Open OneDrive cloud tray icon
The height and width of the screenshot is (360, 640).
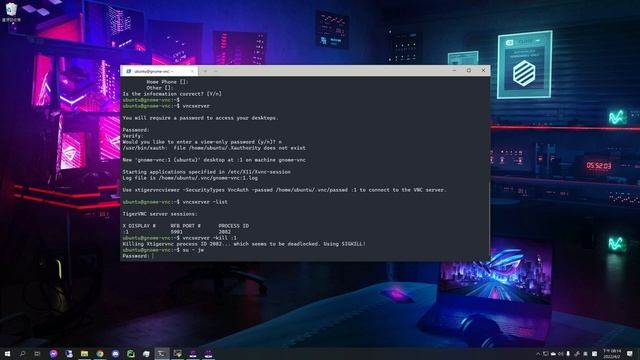point(553,353)
